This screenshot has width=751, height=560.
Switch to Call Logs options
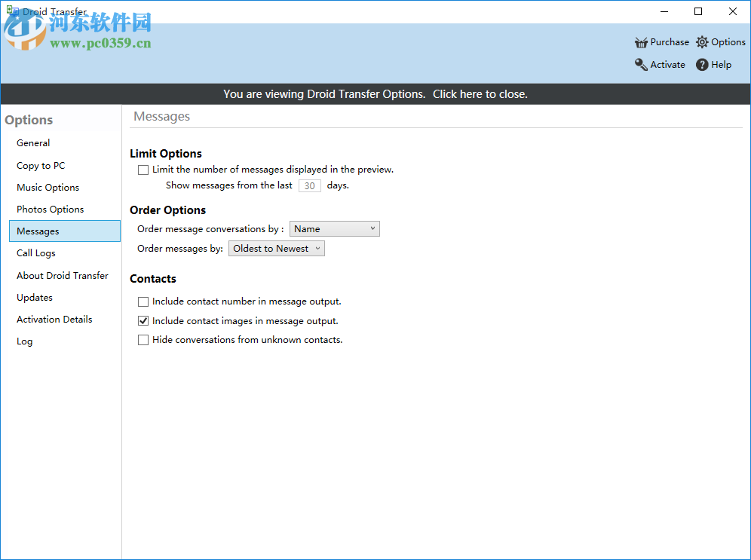click(35, 252)
